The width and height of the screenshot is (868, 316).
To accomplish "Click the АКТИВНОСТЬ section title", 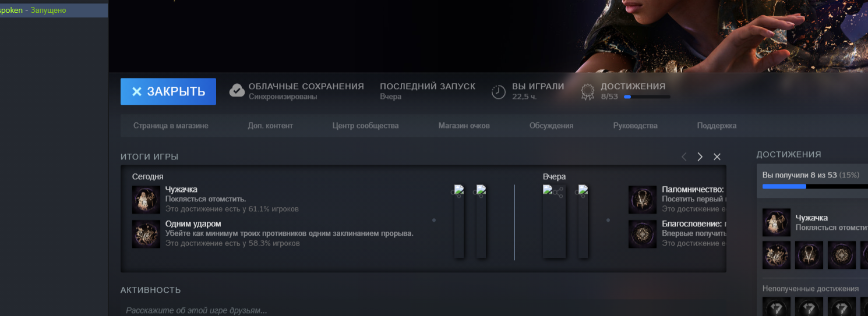I will tap(151, 290).
